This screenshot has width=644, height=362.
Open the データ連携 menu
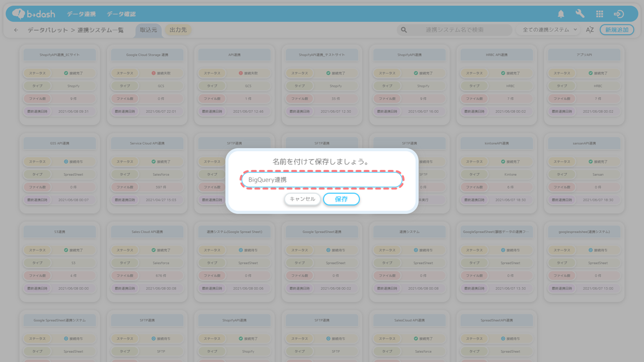(81, 14)
